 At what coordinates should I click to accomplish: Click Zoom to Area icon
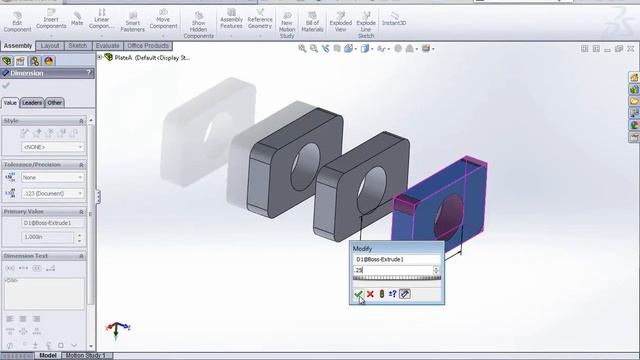click(313, 49)
